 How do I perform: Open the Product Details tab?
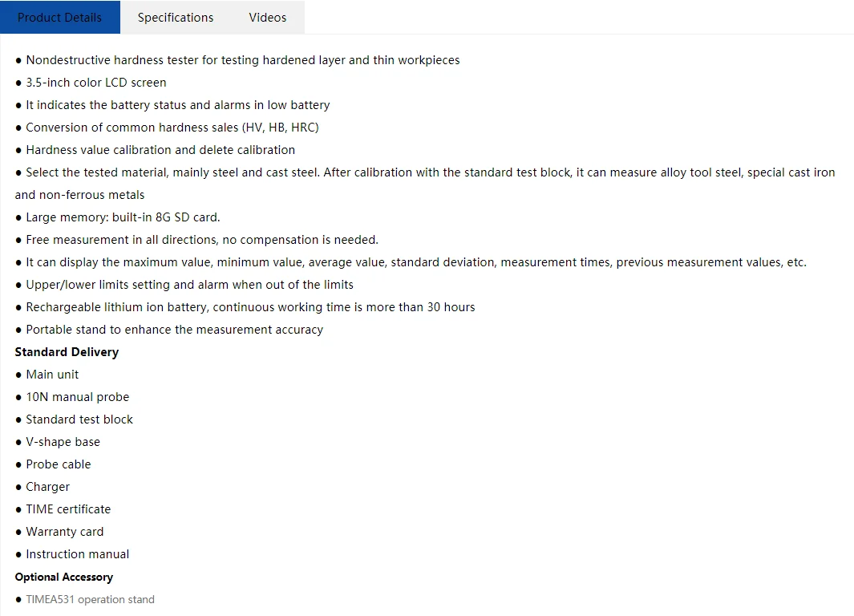[x=60, y=18]
